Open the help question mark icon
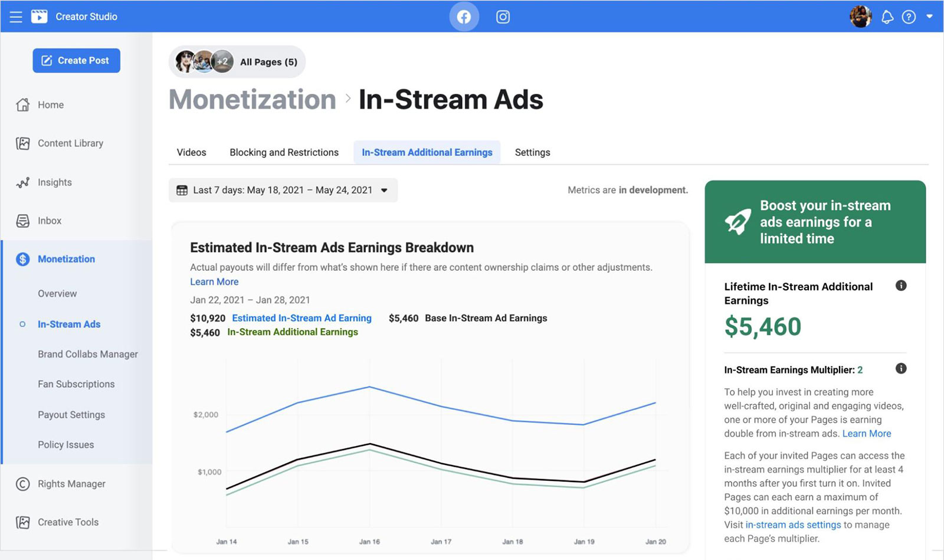The height and width of the screenshot is (560, 944). point(909,17)
